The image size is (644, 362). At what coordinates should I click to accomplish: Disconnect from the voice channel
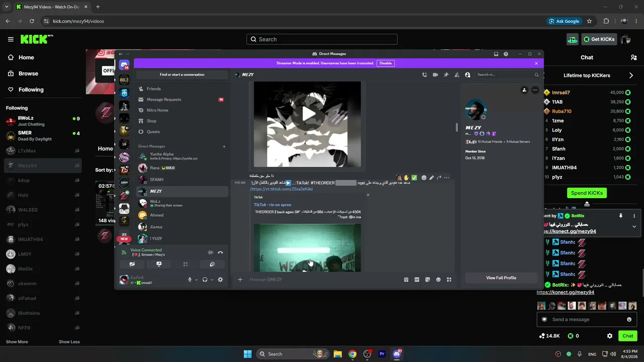220,252
